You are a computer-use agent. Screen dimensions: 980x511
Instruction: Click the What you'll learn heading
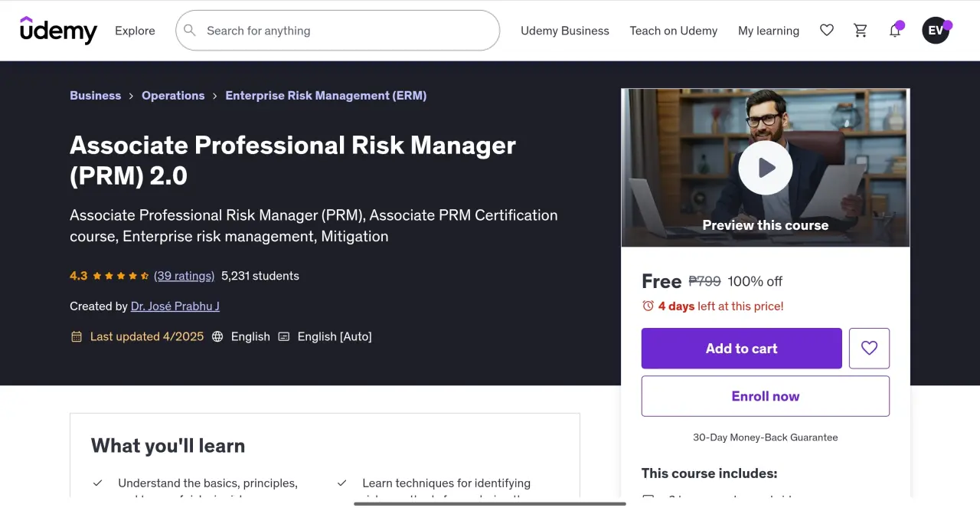168,446
